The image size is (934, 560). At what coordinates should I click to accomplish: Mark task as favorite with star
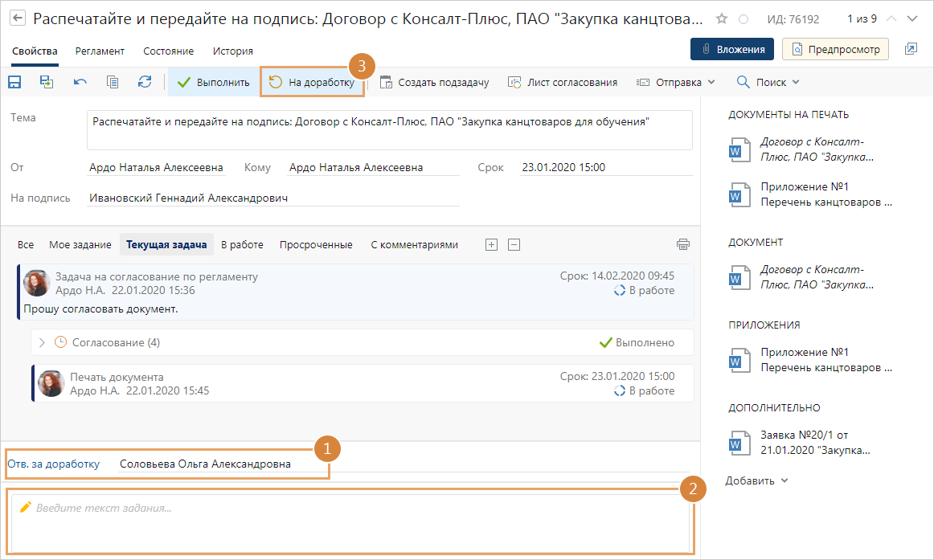click(x=722, y=18)
